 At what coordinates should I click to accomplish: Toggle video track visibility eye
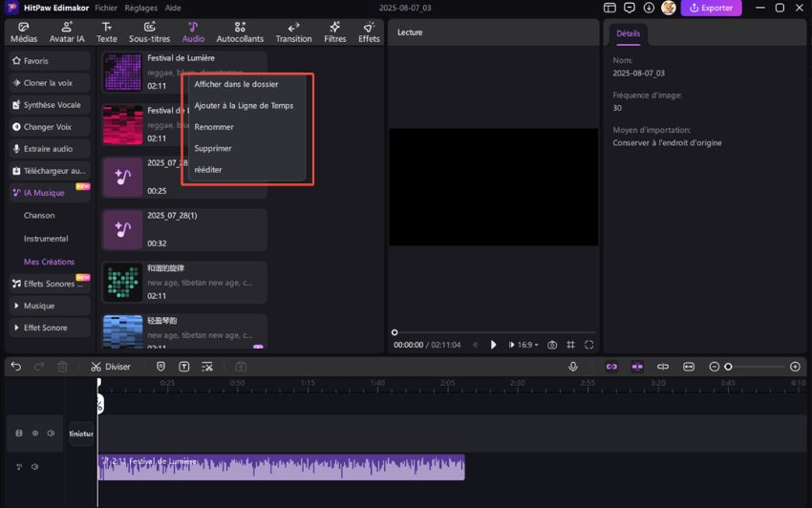coord(35,433)
